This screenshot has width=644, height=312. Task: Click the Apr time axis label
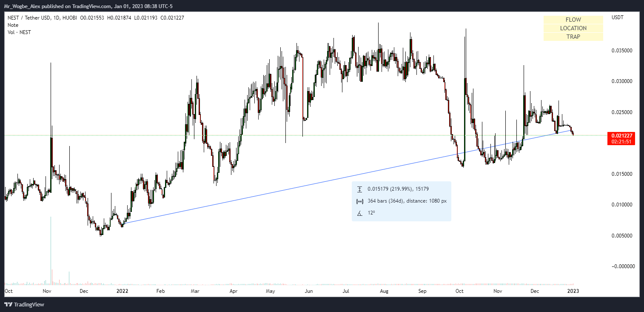(234, 292)
